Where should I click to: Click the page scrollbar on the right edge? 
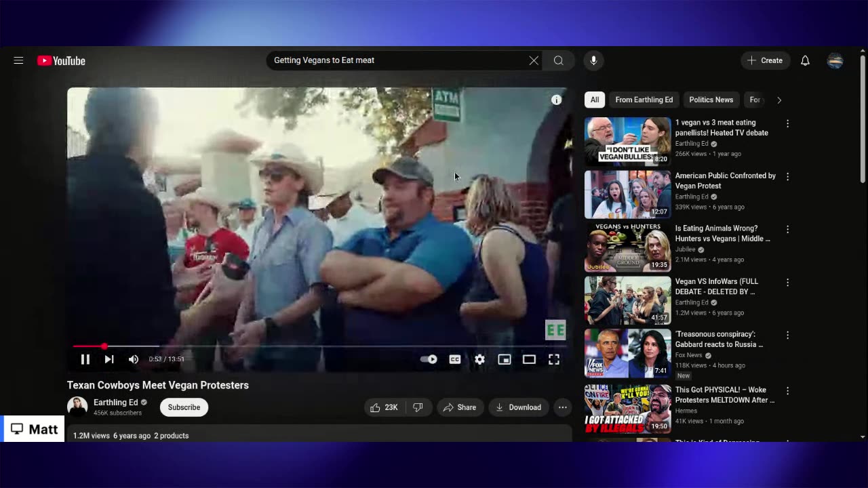[x=863, y=119]
